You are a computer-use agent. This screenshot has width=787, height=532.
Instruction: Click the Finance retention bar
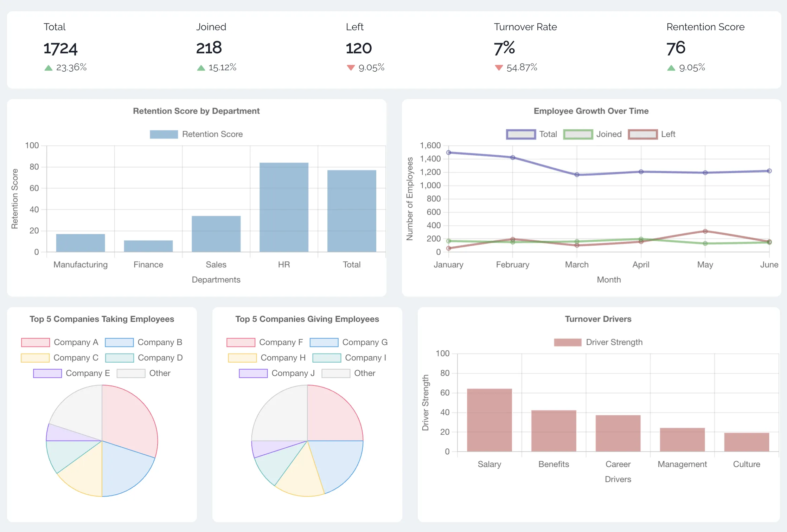(148, 246)
